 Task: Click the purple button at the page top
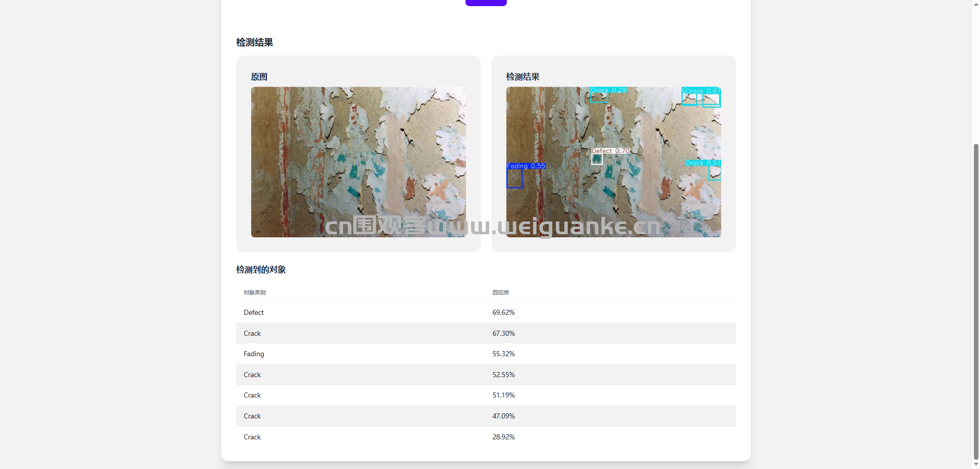[485, 3]
